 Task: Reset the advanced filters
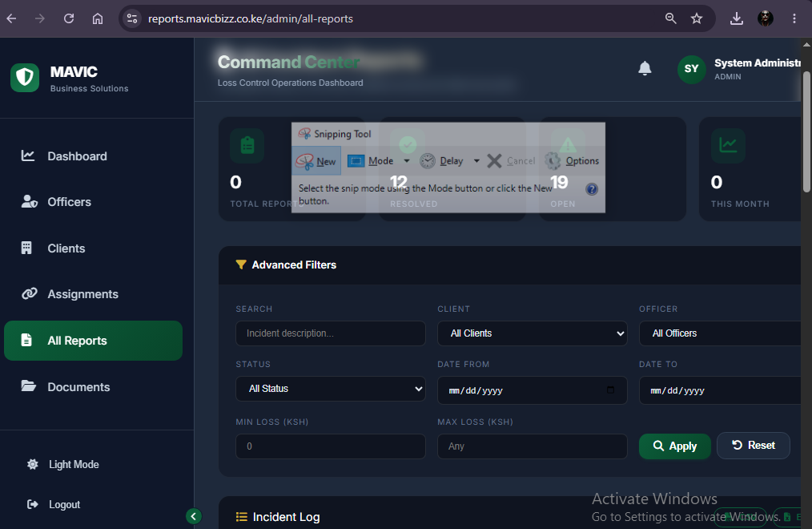coord(754,446)
